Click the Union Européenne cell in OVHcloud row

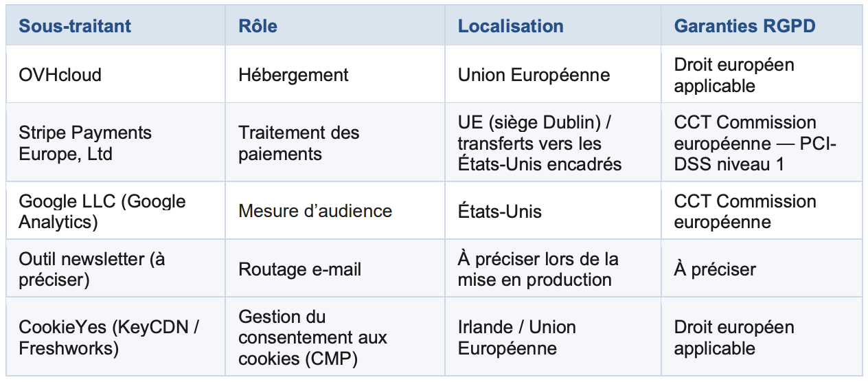(534, 75)
